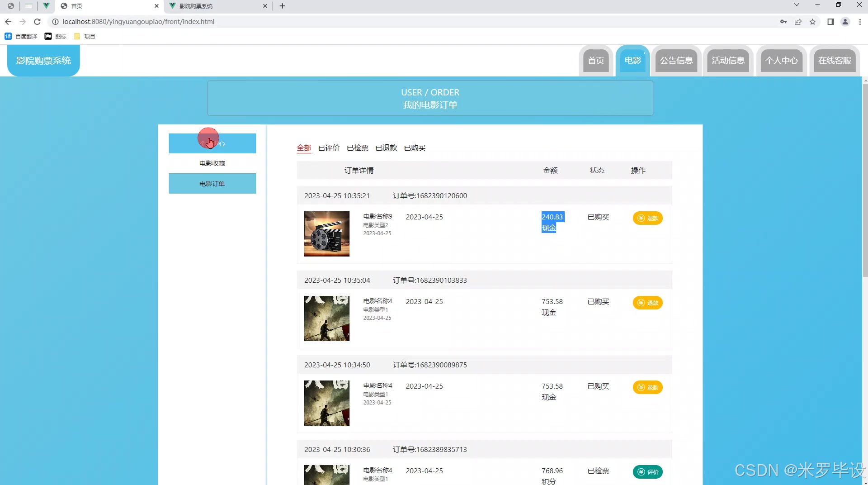Click order number text 订单号:1682390103833
This screenshot has height=485, width=868.
429,281
